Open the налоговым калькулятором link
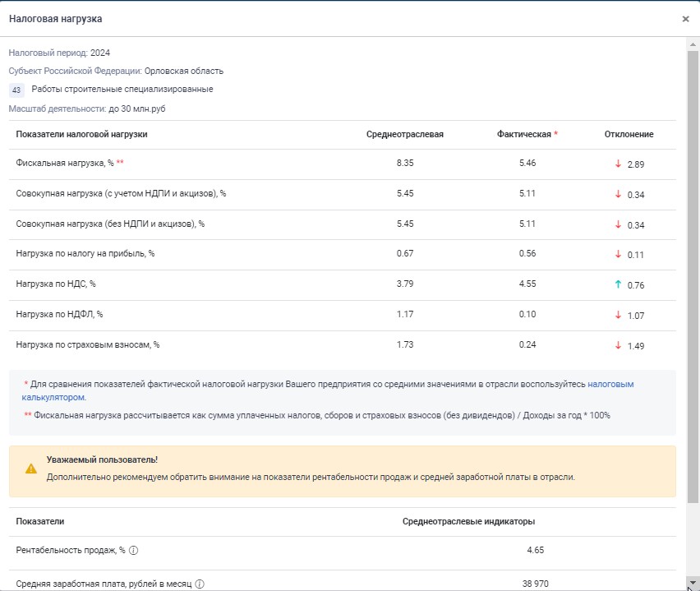The width and height of the screenshot is (700, 591). click(610, 384)
